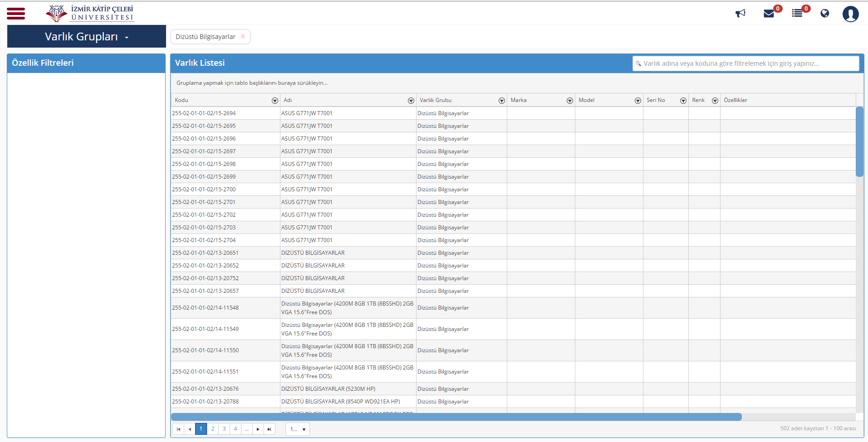Select row 255-02-01-01-02/14-11550
The image size is (868, 442).
(x=513, y=350)
